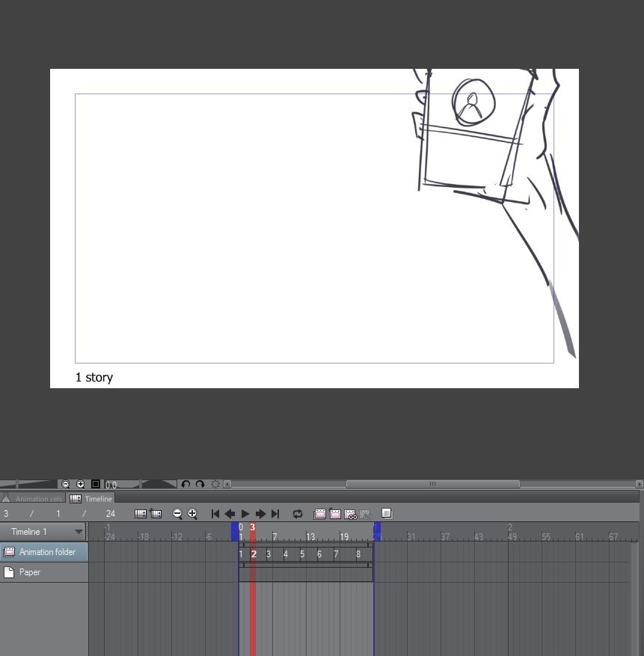Image resolution: width=644 pixels, height=656 pixels.
Task: Select the Animation folder track
Action: 47,552
